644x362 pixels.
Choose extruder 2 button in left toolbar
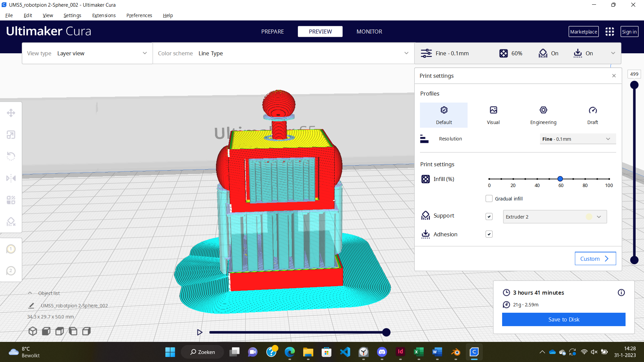point(11,271)
